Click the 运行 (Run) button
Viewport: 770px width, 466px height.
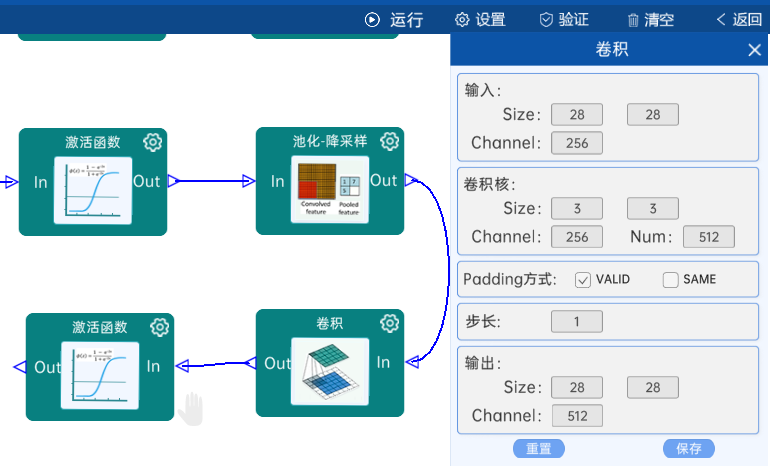[x=394, y=20]
